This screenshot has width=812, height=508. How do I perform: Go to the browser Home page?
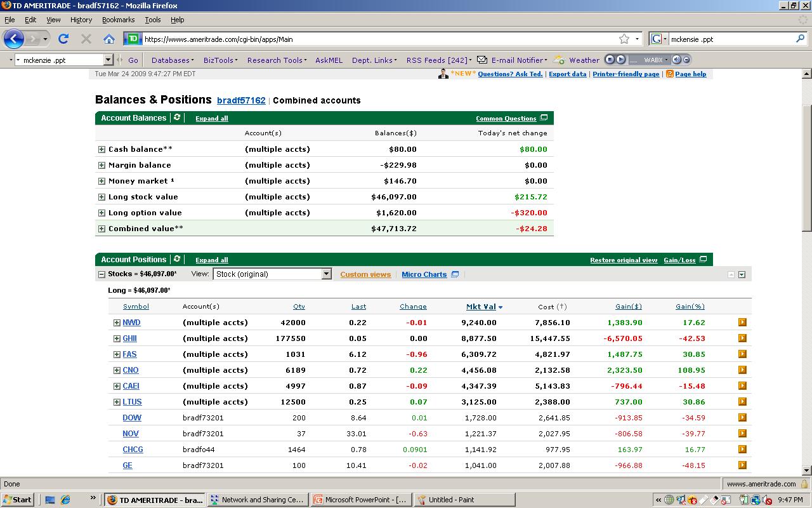pos(109,39)
